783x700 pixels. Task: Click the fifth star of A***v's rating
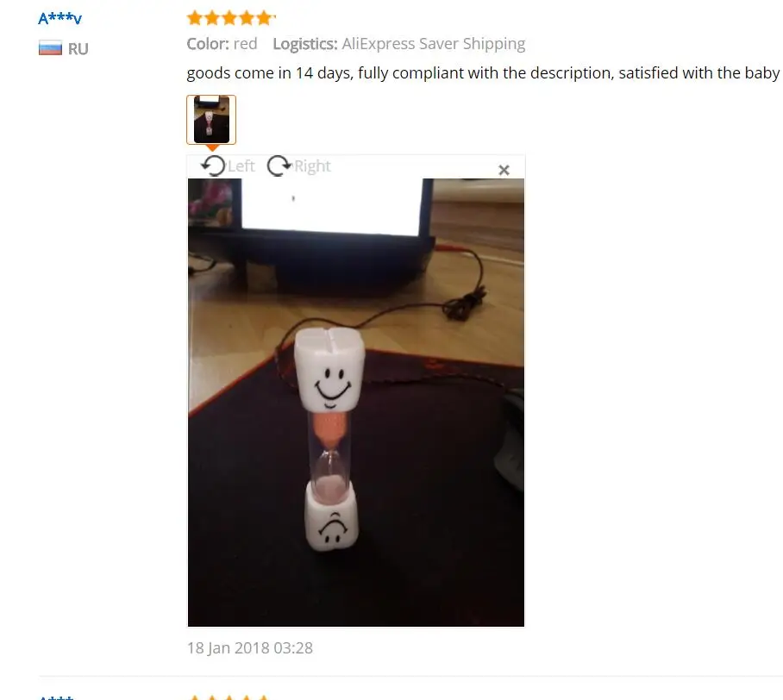point(264,18)
